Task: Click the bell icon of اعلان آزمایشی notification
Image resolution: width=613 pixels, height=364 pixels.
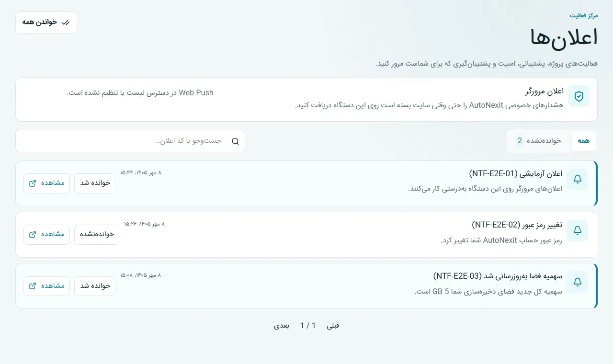Action: [x=578, y=179]
